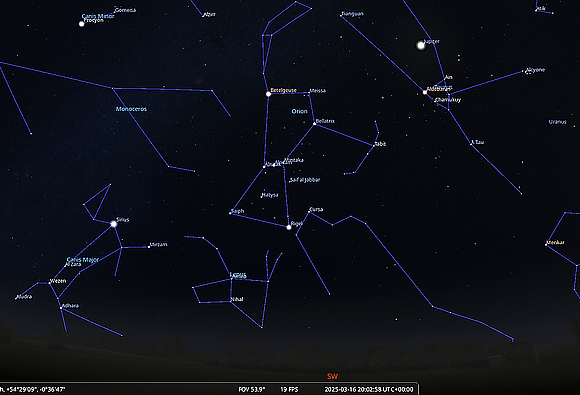Viewport: 580px width, 395px height.
Task: Click on the star Saiph
Action: (x=230, y=213)
